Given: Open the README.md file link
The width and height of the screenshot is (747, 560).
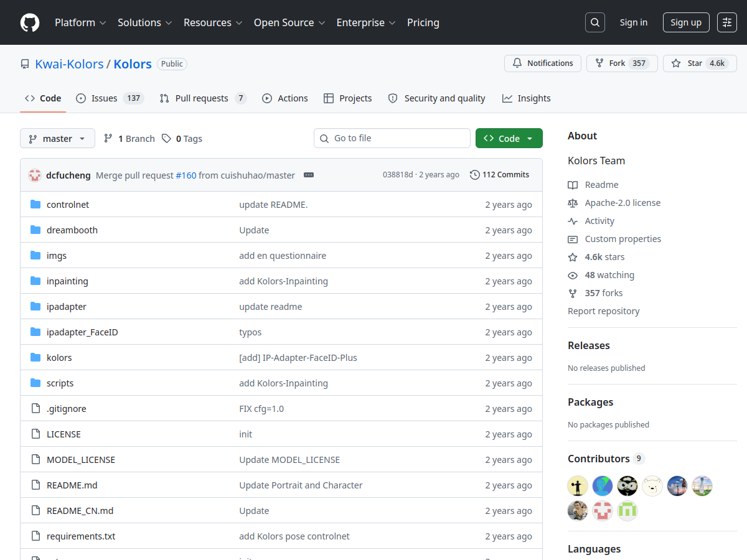Looking at the screenshot, I should tap(72, 485).
